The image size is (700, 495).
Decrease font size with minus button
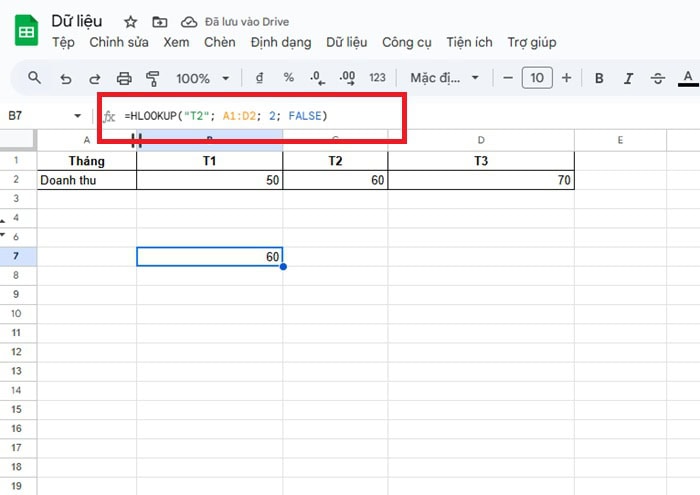(508, 78)
